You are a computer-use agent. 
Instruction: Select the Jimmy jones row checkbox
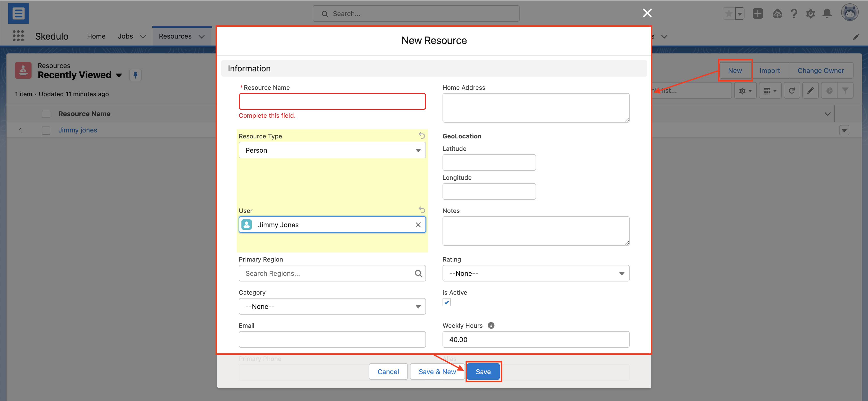(46, 130)
